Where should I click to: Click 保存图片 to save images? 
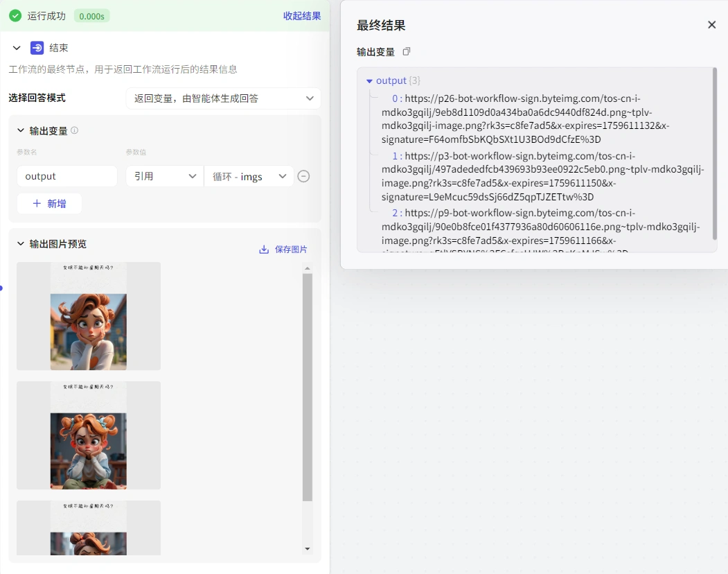pos(283,249)
